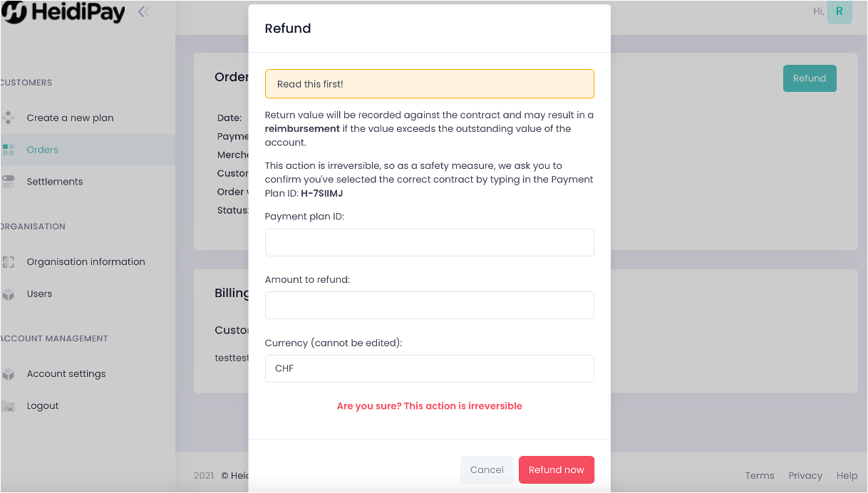Click the Amount to refund field

(429, 305)
